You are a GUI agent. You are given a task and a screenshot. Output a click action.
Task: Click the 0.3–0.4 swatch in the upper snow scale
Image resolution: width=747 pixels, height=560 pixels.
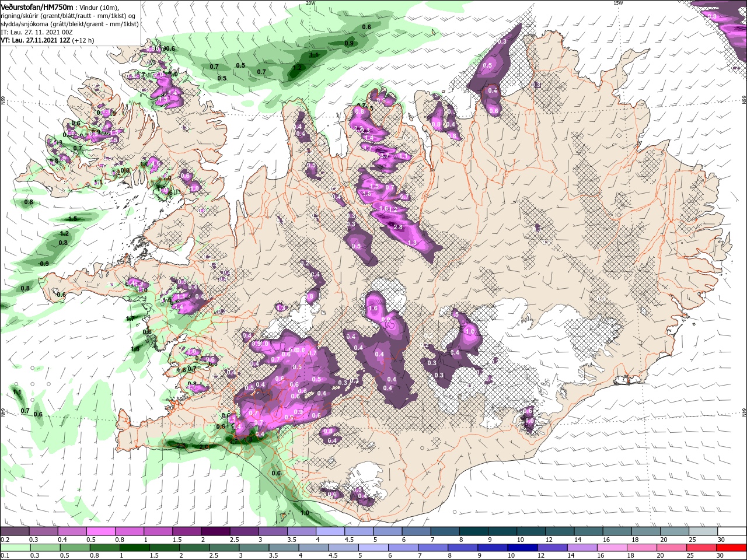[43, 531]
